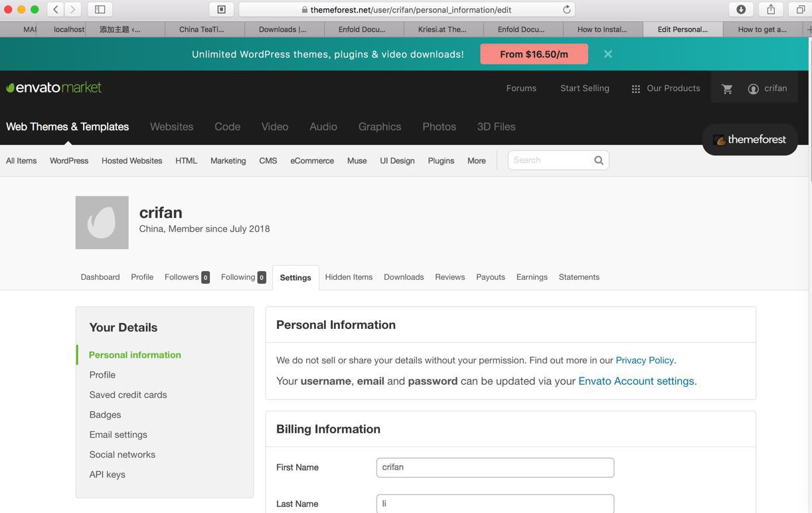
Task: Switch to Profile tab
Action: coord(142,277)
